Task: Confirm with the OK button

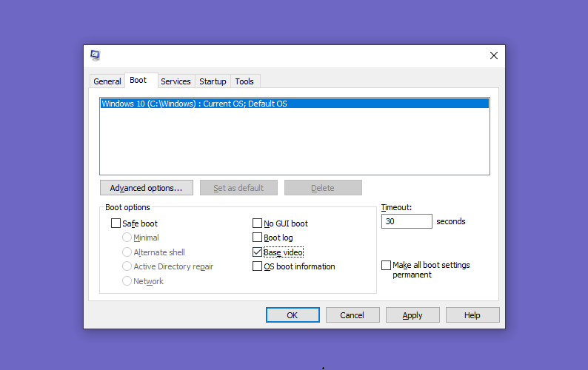Action: pos(293,315)
